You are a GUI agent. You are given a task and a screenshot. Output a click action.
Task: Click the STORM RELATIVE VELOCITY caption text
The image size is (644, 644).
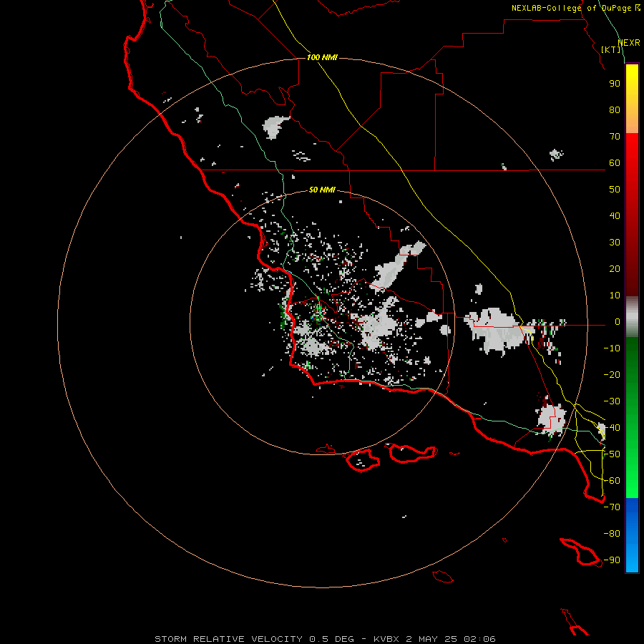pos(229,639)
